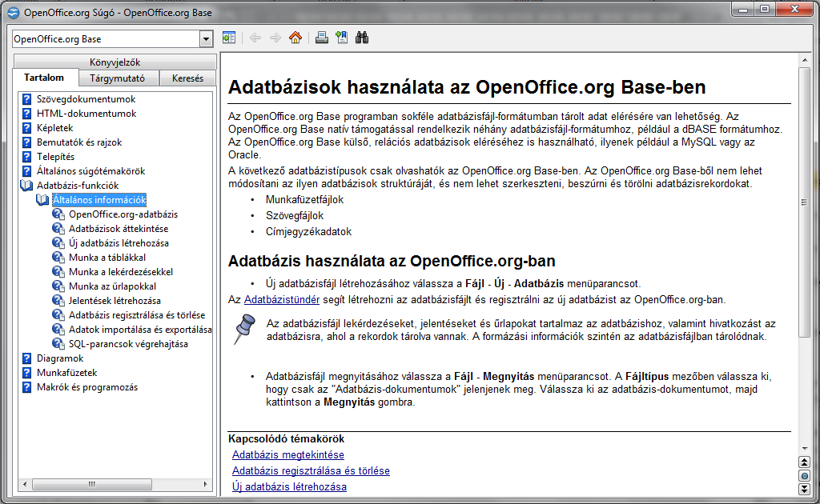Open Adatbázis regisztrálása és törlése related link

point(312,470)
